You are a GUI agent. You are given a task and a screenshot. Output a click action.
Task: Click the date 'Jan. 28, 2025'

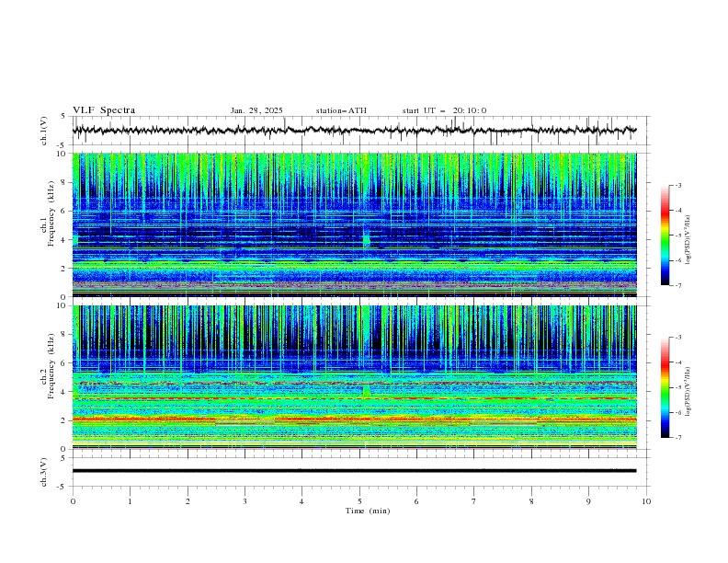pos(256,110)
